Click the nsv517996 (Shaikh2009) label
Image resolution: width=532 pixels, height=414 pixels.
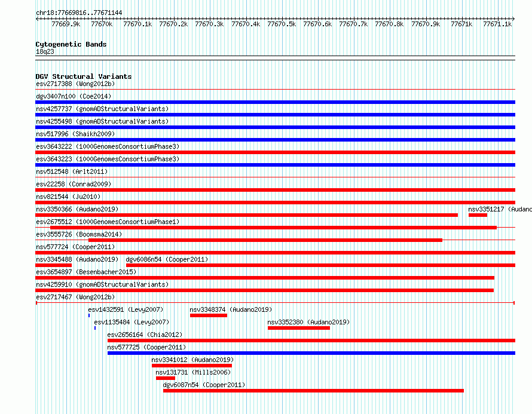point(75,134)
